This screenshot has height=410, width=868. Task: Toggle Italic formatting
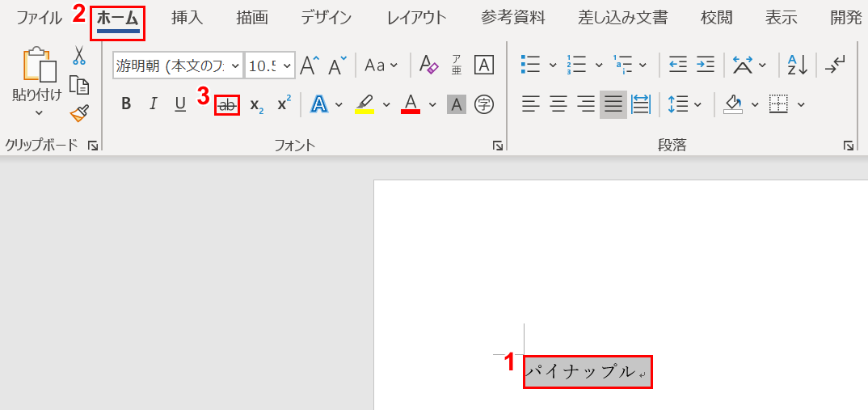click(153, 104)
